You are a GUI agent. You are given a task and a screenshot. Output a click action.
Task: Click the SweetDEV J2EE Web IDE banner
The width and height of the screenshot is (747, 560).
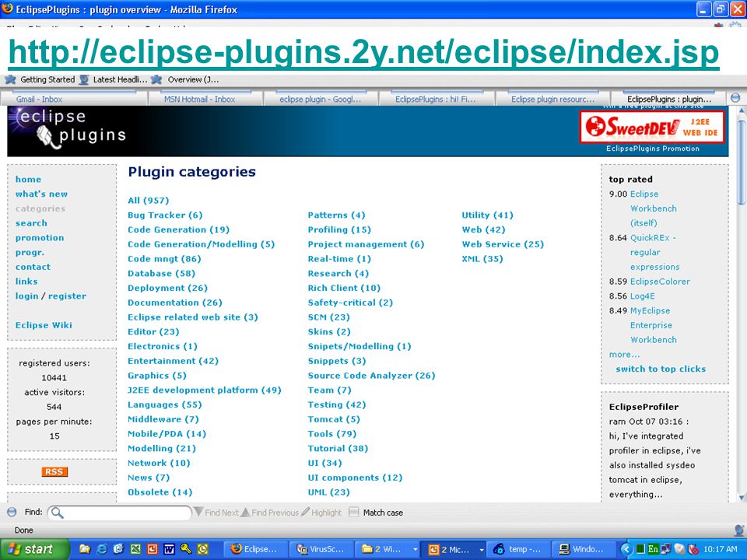(x=652, y=127)
